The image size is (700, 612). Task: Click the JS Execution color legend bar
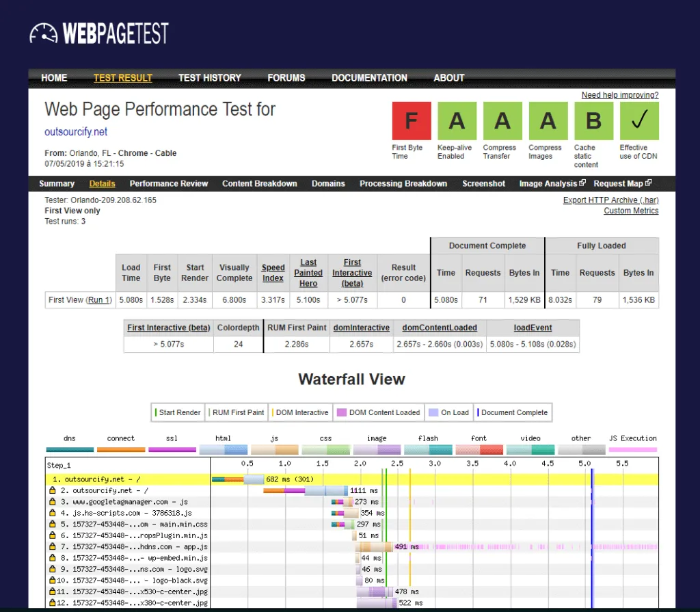(633, 449)
